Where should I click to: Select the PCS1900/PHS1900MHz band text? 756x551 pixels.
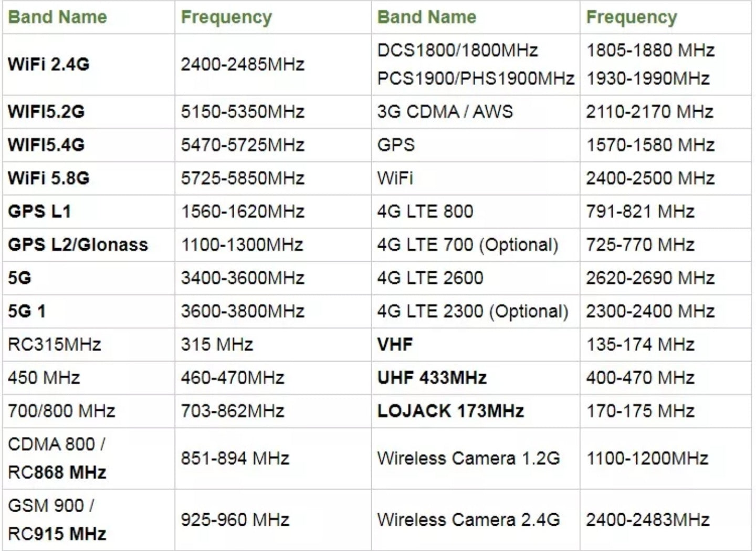[x=475, y=79]
